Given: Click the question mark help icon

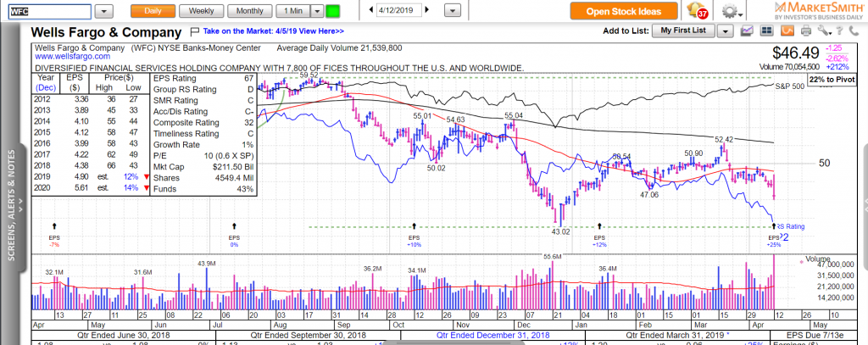Looking at the screenshot, I should (x=838, y=31).
